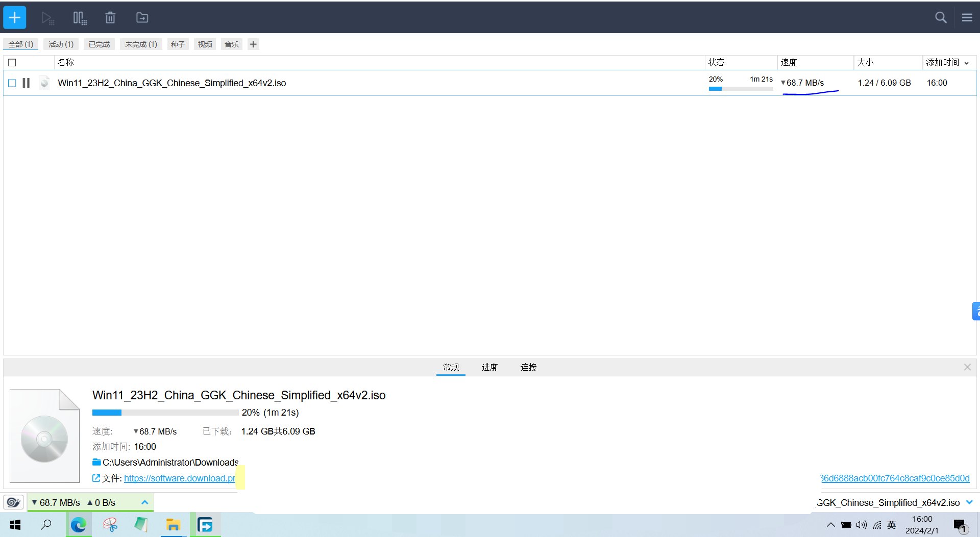
Task: Open volume control in system tray
Action: click(x=862, y=525)
